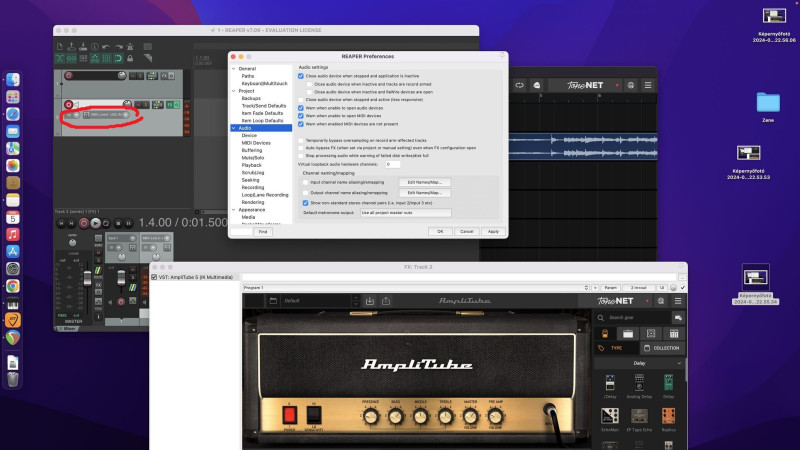800x450 pixels.
Task: Click Apply in REAPER Preferences
Action: (x=493, y=232)
